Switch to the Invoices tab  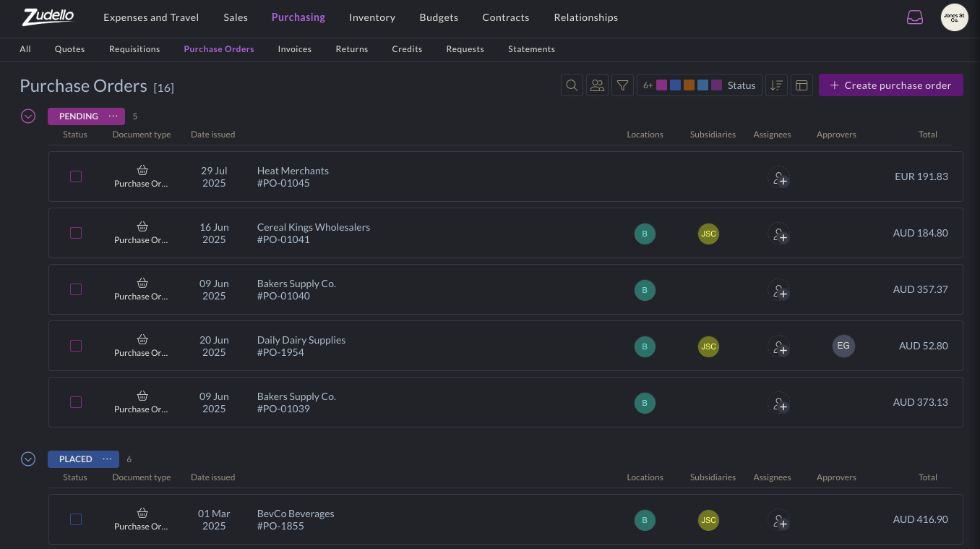[294, 49]
